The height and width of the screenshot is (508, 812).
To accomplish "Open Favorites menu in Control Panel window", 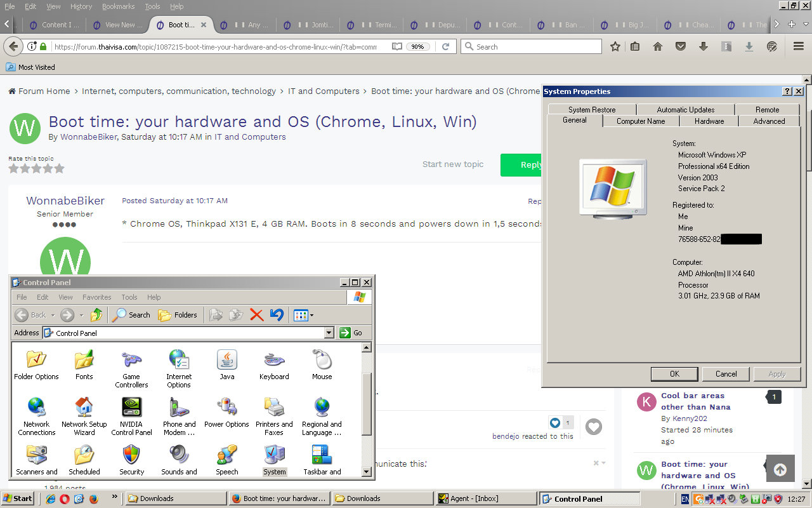I will point(96,297).
